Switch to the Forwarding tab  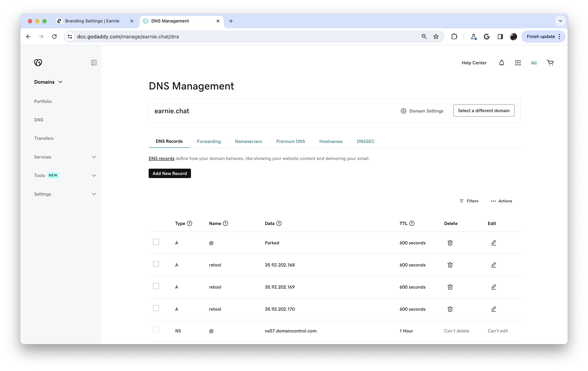209,141
